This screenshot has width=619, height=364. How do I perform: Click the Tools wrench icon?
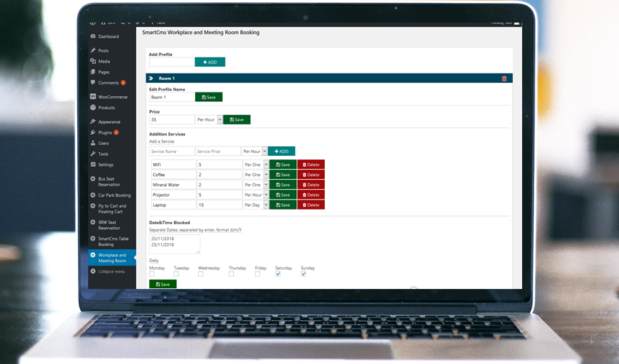92,154
